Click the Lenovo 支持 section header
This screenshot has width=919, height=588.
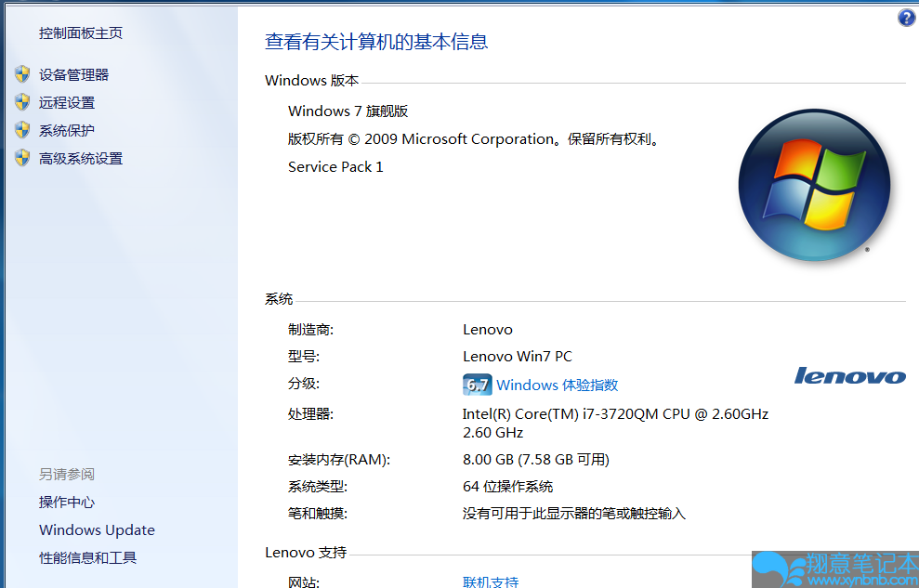point(306,553)
